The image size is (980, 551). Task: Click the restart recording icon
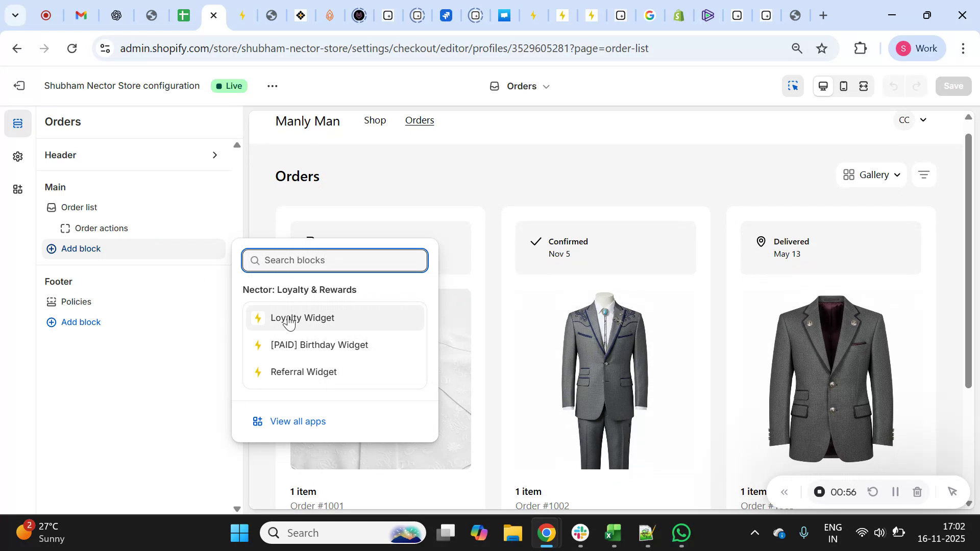[873, 491]
